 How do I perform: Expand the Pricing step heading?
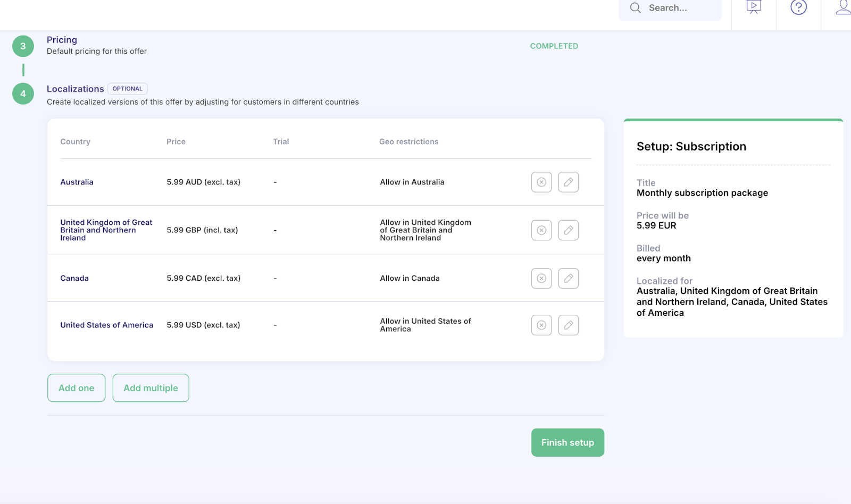coord(62,40)
